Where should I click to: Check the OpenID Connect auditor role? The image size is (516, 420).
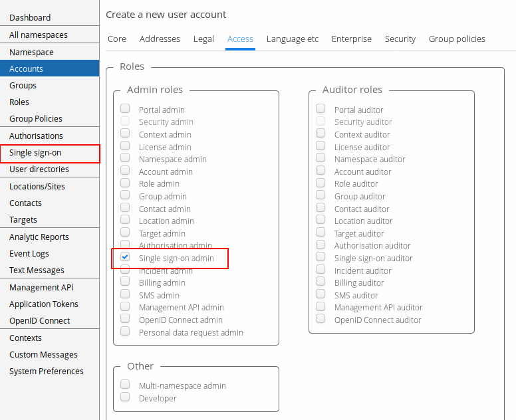coord(321,319)
